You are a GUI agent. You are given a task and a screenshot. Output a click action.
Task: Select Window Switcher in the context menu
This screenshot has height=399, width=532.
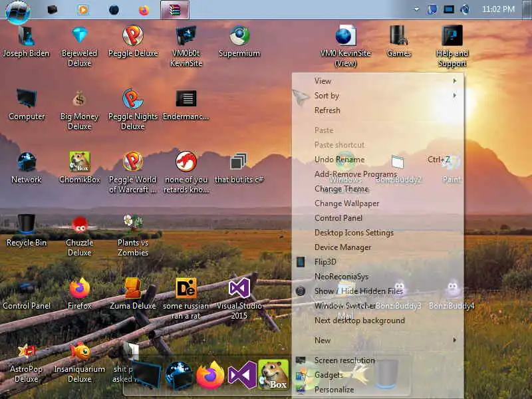378,305
